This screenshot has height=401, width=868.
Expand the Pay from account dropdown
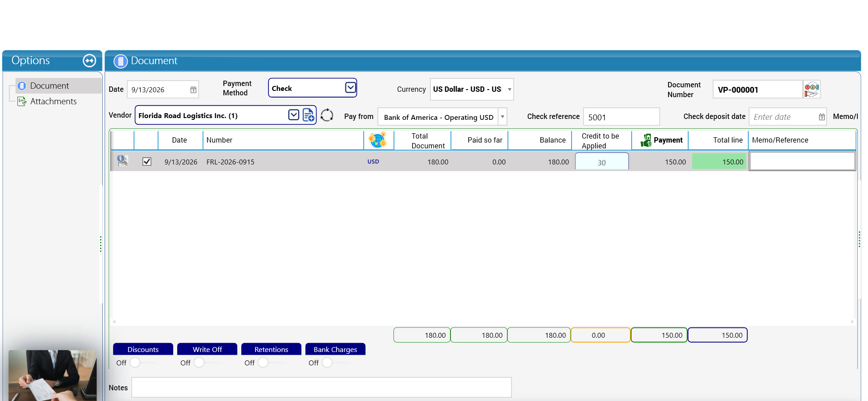[502, 117]
